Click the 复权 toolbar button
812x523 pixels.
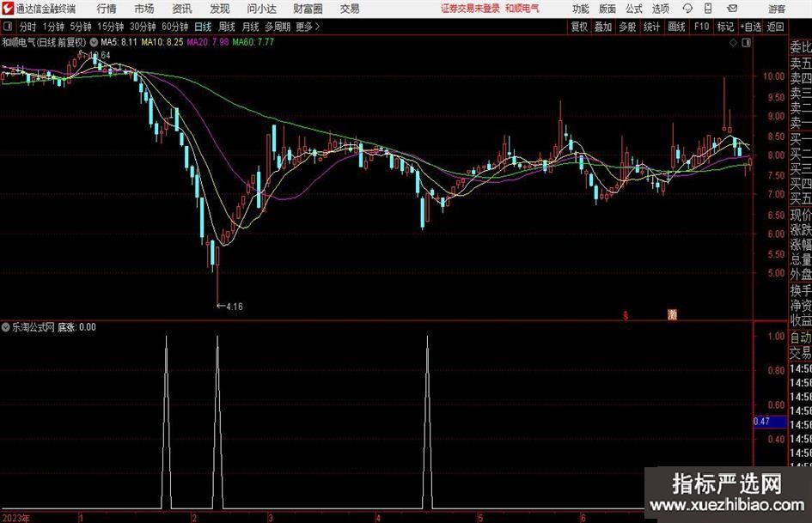click(579, 27)
